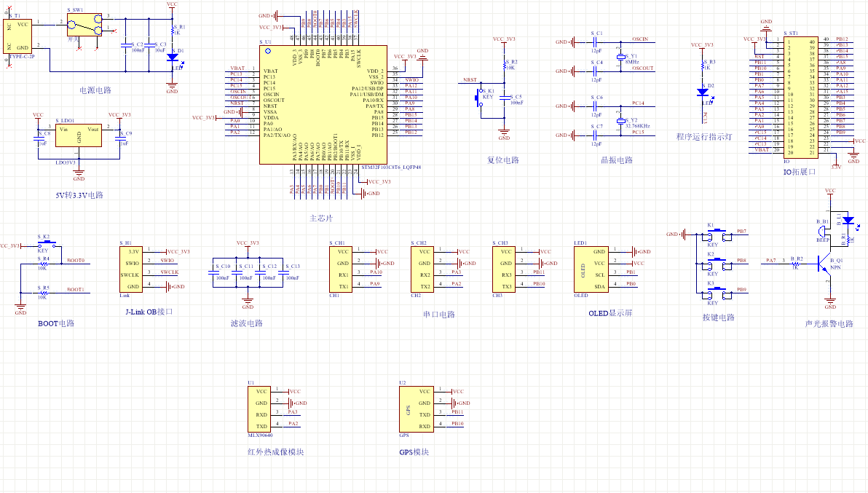Click the 复位电路 label
The image size is (868, 493).
pos(503,160)
